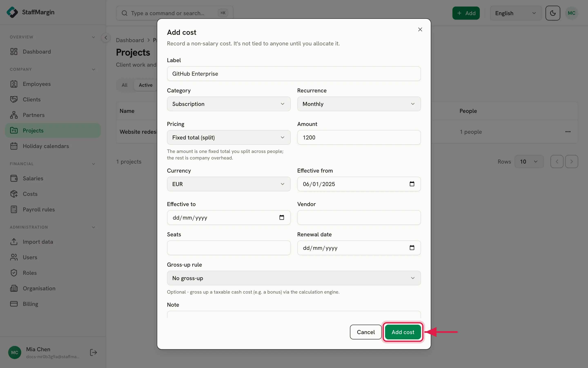Close the Add cost dialog

[420, 29]
